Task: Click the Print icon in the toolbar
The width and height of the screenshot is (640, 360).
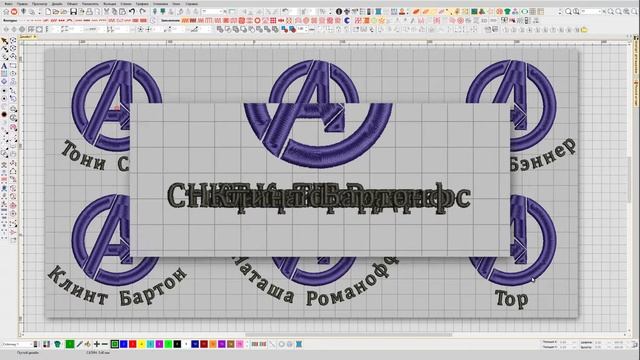Action: [x=89, y=11]
